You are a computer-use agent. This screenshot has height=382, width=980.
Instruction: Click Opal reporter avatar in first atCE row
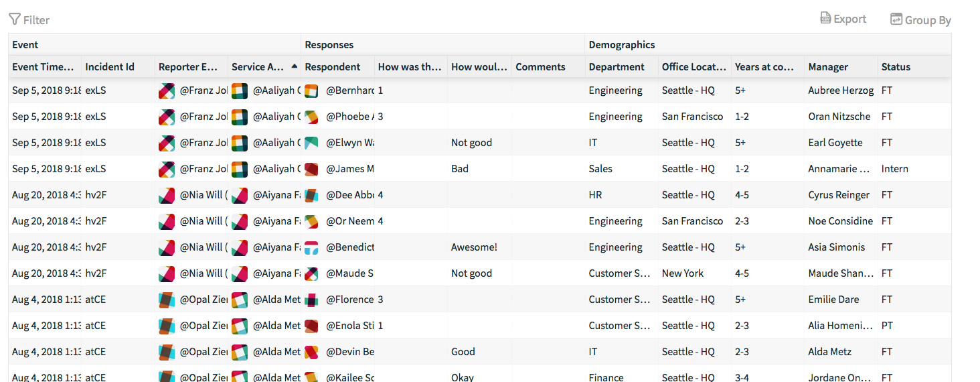pyautogui.click(x=167, y=300)
